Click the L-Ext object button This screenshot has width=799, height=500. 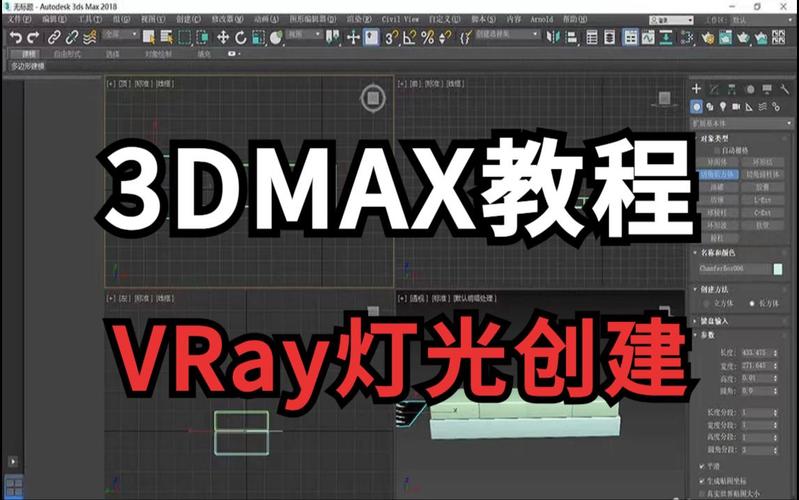pos(762,200)
